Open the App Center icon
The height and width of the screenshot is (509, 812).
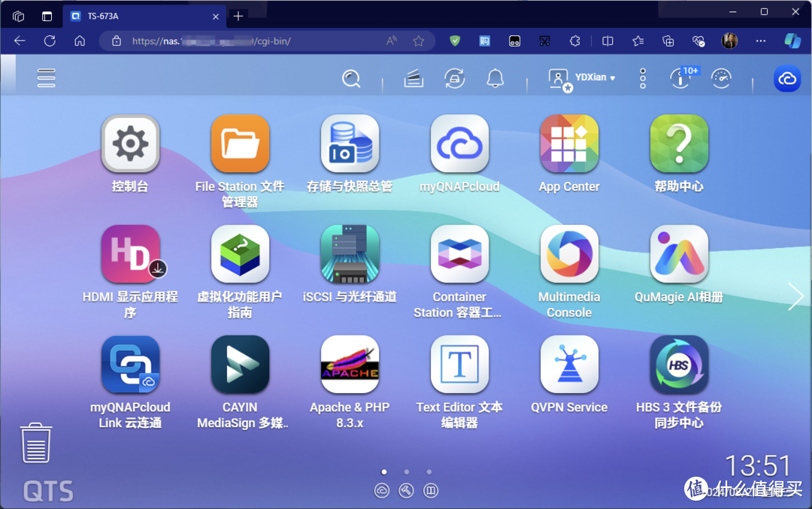coord(569,144)
